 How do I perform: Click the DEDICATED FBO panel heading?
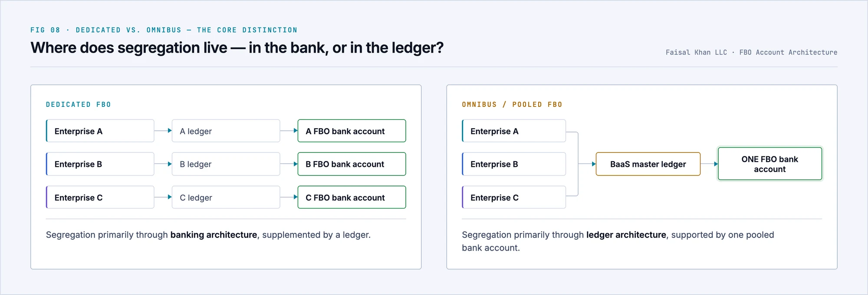click(79, 104)
